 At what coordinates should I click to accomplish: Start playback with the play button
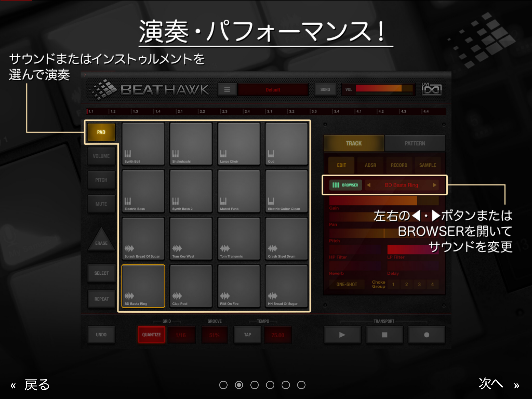tap(342, 335)
